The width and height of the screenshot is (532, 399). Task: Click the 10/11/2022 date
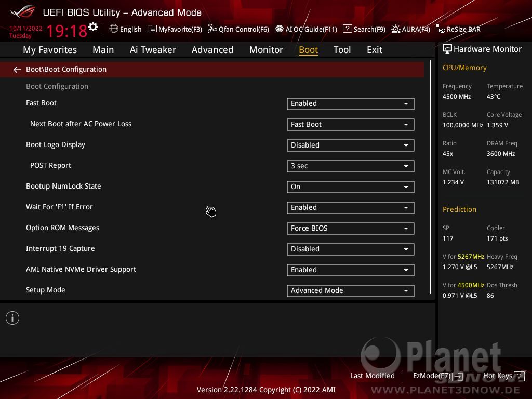(26, 29)
